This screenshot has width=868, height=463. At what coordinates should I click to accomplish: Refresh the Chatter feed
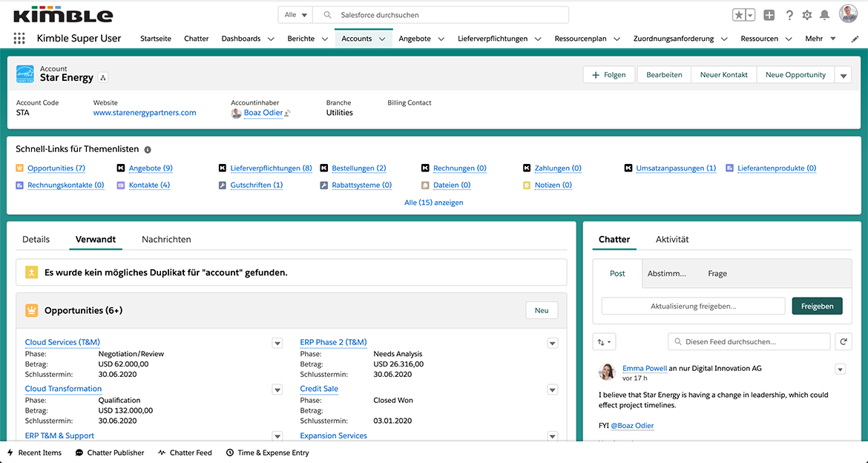point(844,342)
